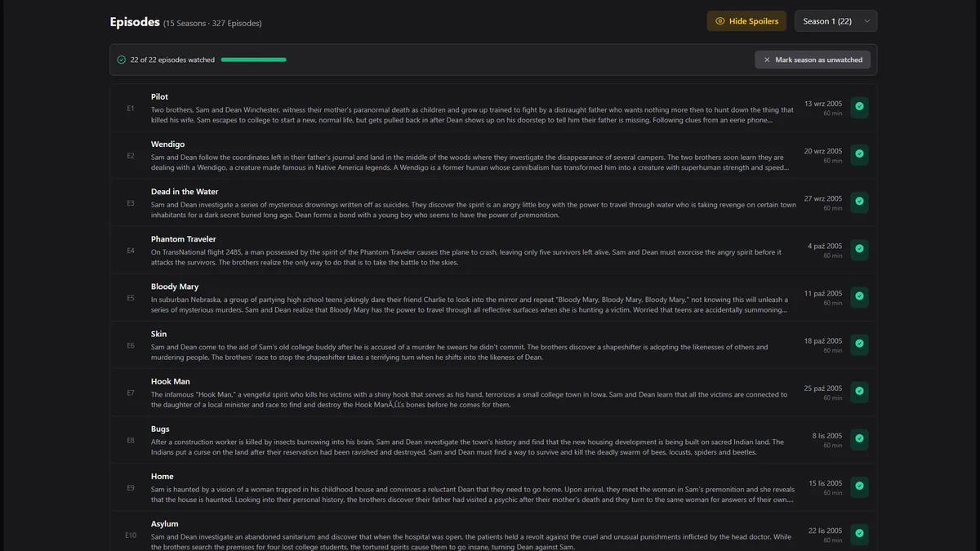Click Skin episode green check icon
Screen dimensions: 980x551
859,344
